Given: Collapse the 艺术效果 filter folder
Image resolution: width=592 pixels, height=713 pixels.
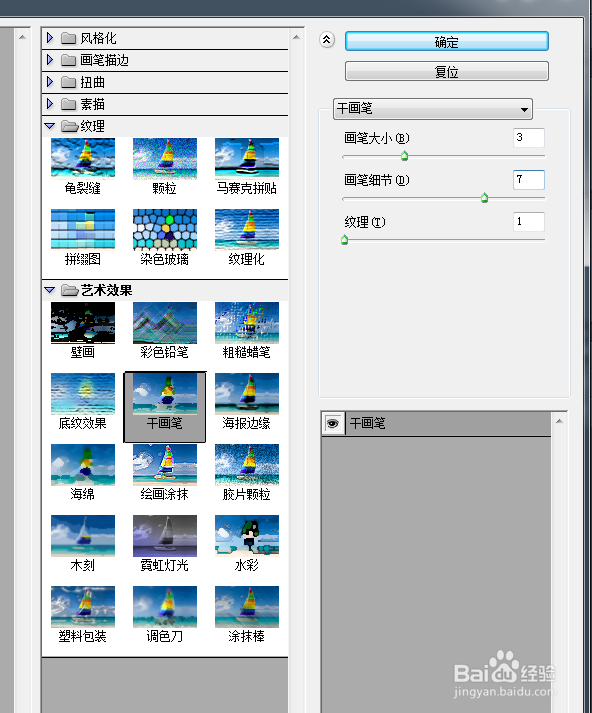Looking at the screenshot, I should click(x=50, y=290).
